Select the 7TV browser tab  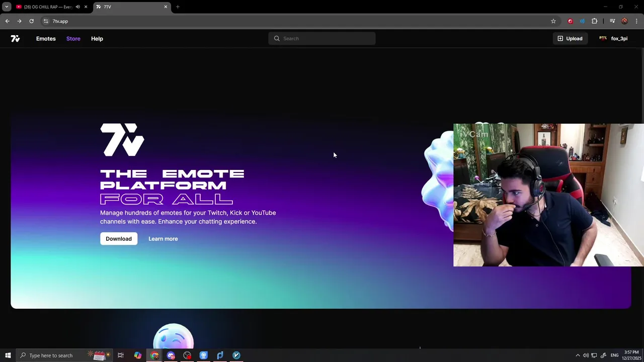[x=132, y=7]
